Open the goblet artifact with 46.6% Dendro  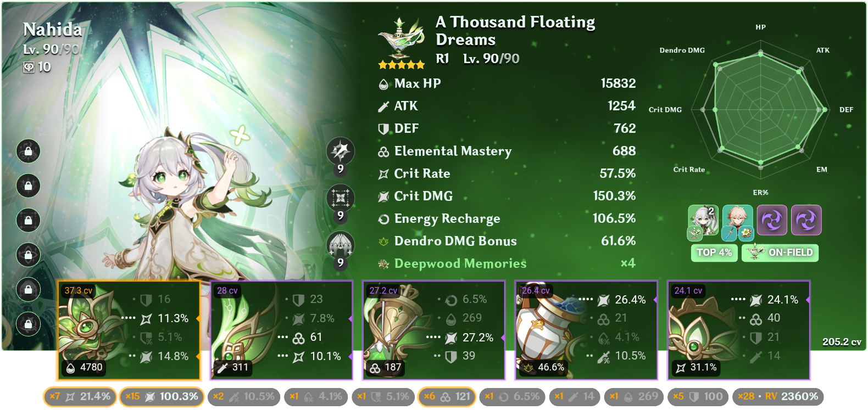[586, 330]
